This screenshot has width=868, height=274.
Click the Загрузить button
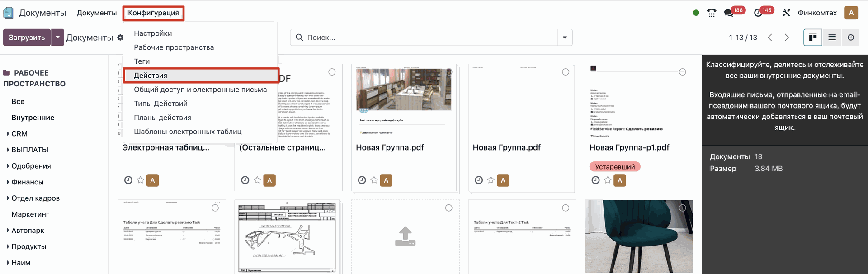click(x=27, y=38)
